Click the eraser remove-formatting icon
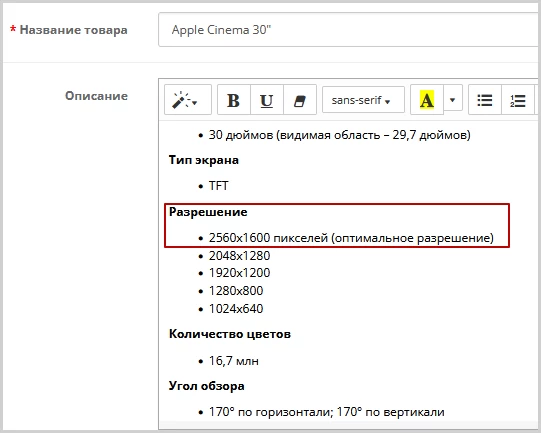Screen dimensions: 541x433 (x=300, y=100)
